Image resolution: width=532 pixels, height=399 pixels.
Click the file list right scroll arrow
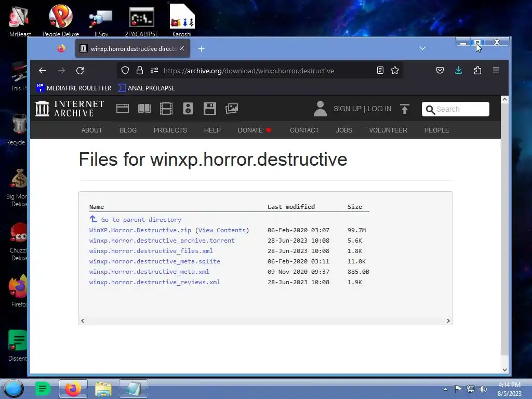(x=448, y=321)
